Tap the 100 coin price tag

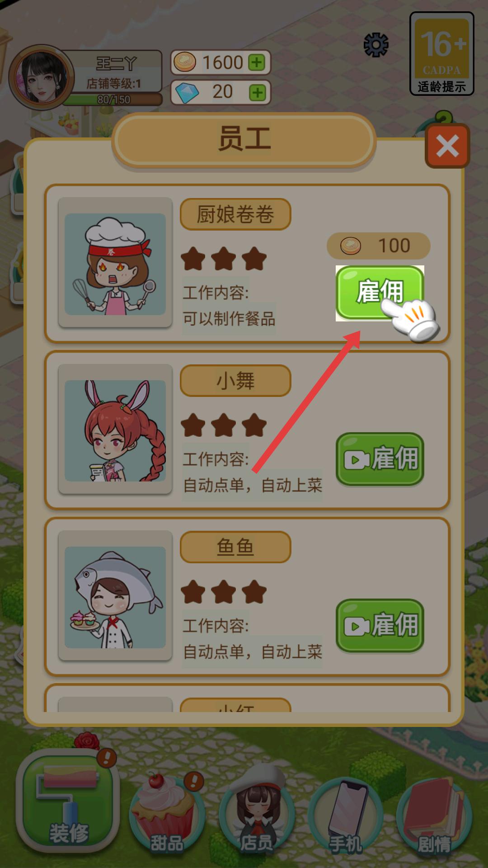point(378,246)
